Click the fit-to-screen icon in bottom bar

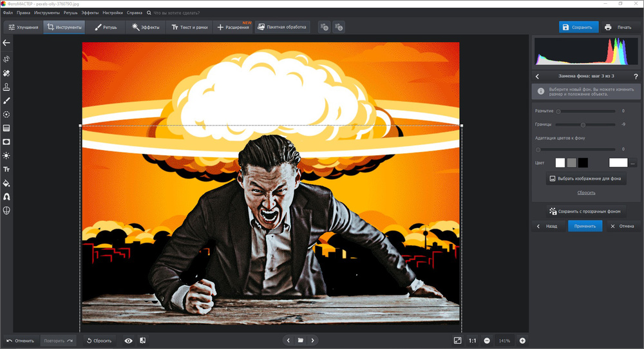tap(457, 341)
